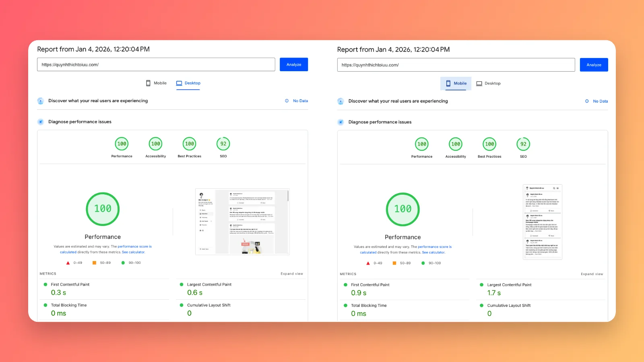Select the SEO score circle showing 92
644x362 pixels.
click(223, 144)
